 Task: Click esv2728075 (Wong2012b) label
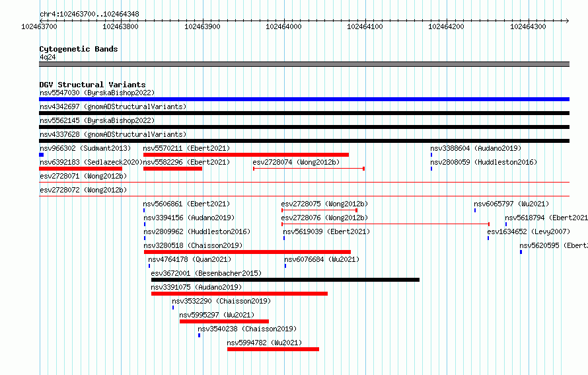tap(324, 204)
